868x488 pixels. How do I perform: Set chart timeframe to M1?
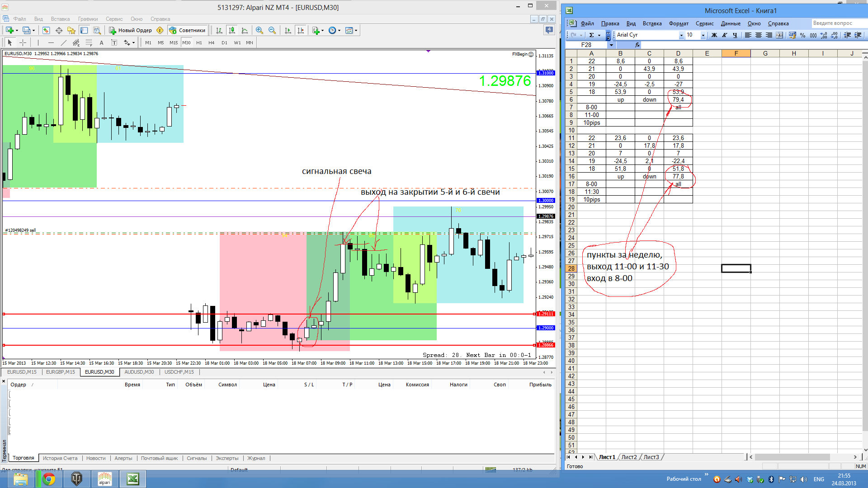coord(148,42)
